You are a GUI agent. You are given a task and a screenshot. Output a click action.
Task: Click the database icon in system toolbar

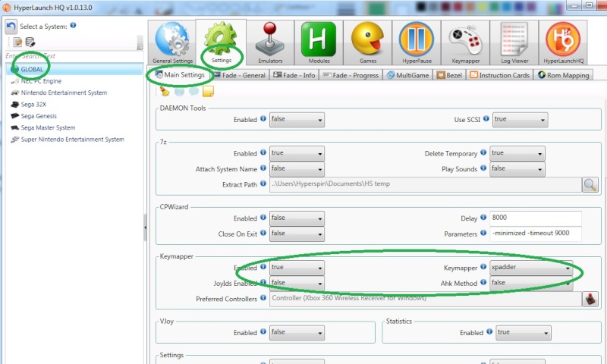click(x=30, y=42)
